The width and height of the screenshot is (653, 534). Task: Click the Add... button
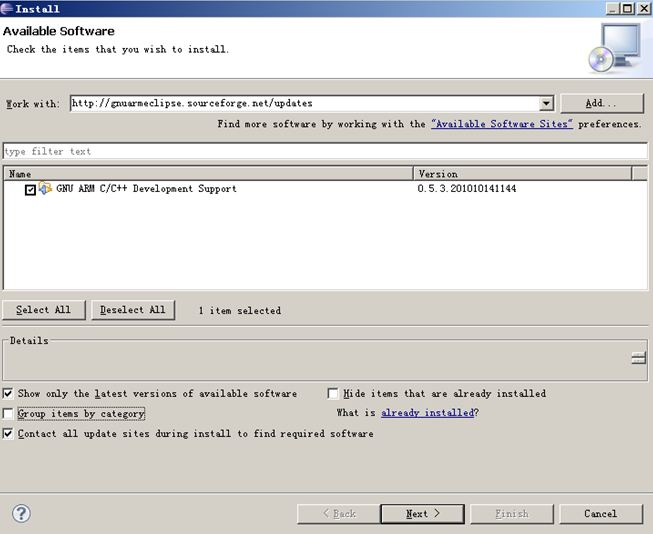click(602, 103)
